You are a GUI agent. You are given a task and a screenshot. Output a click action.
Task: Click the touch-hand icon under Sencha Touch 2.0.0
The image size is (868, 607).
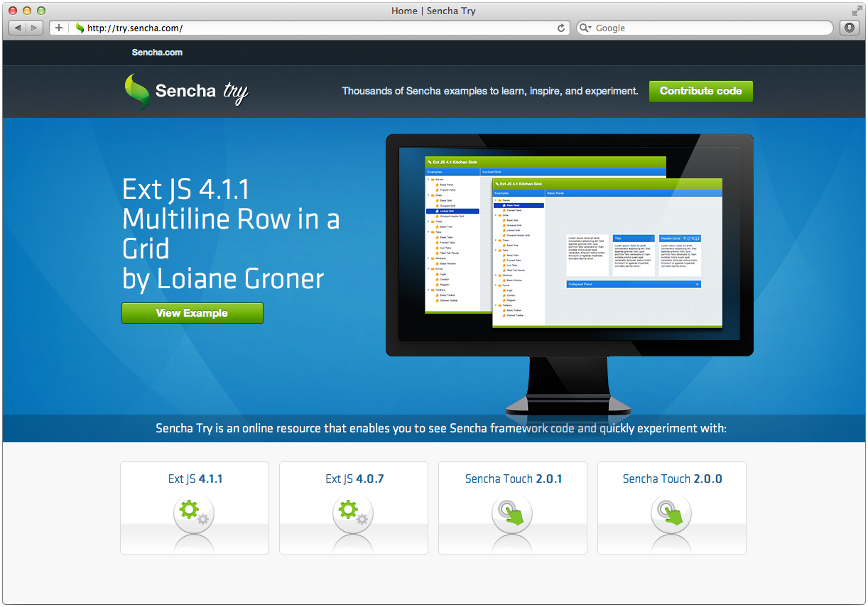(x=671, y=514)
